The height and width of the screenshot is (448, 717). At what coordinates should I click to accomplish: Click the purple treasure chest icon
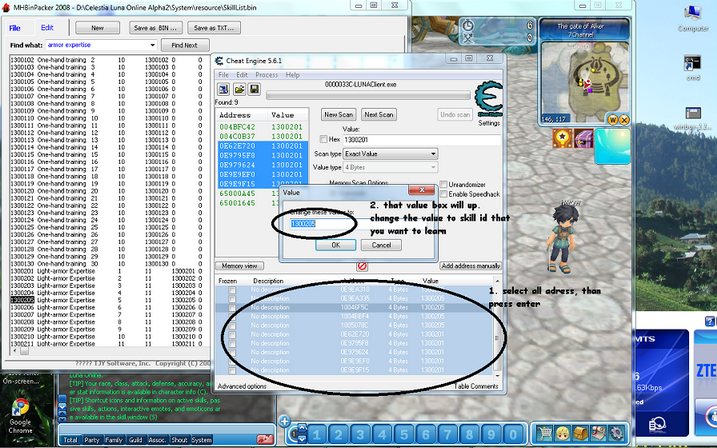(583, 139)
